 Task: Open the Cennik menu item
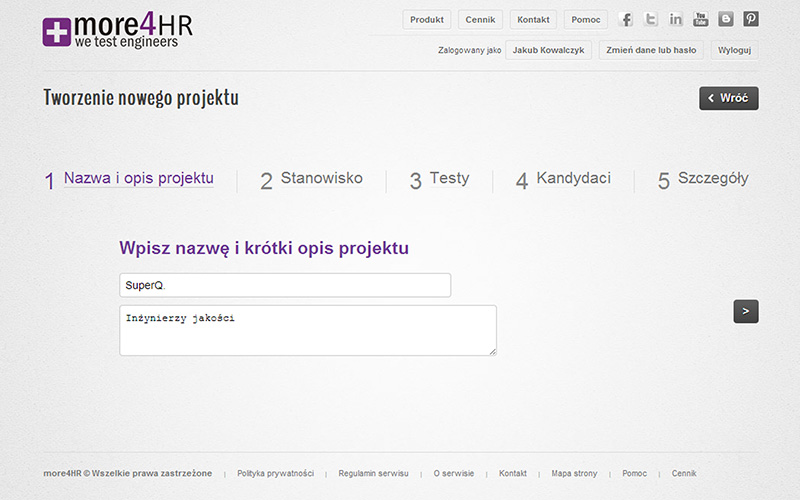click(480, 19)
